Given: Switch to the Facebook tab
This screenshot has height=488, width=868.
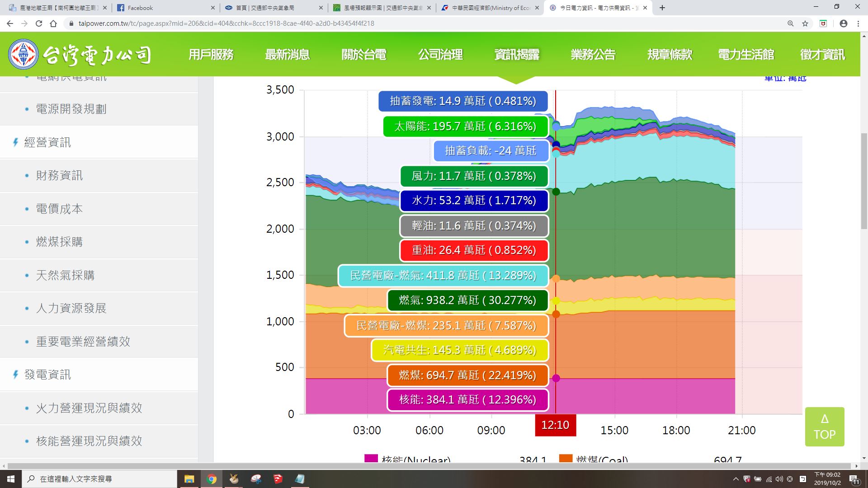Looking at the screenshot, I should tap(166, 8).
